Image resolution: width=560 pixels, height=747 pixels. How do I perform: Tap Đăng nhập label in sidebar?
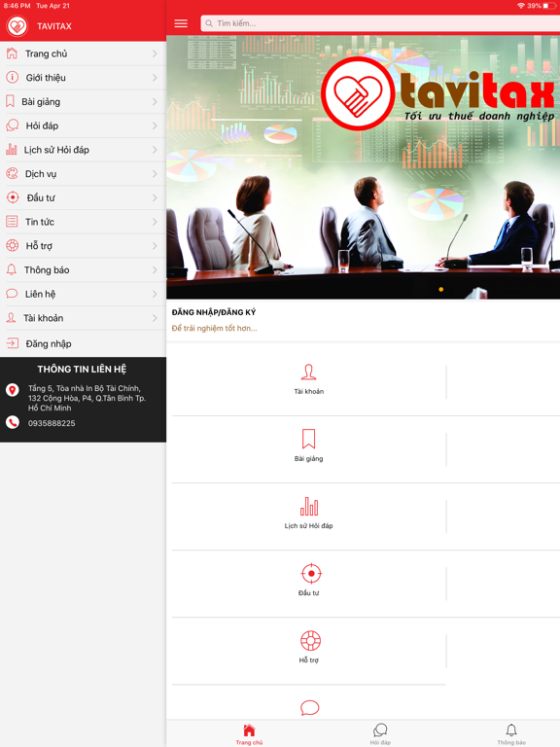(x=49, y=343)
